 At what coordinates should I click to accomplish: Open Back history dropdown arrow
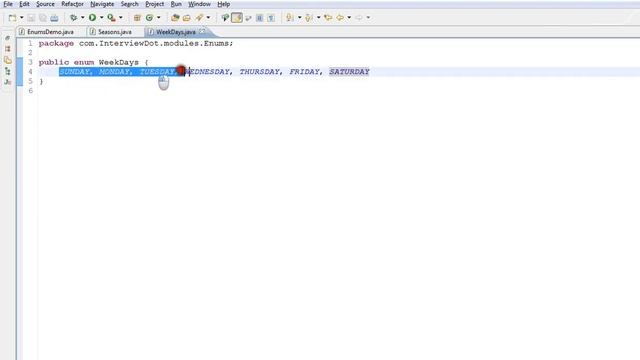(349, 18)
